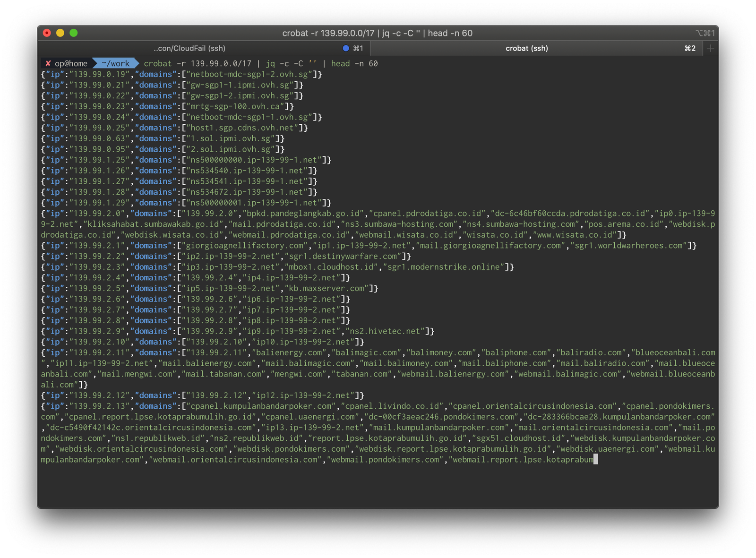Click domain "webmail.pondokimers.com"
756x558 pixels.
click(385, 460)
